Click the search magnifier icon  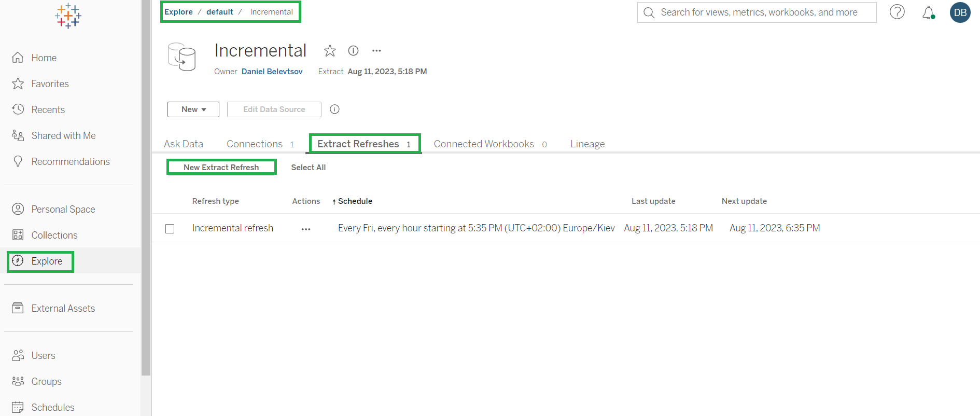click(x=649, y=12)
